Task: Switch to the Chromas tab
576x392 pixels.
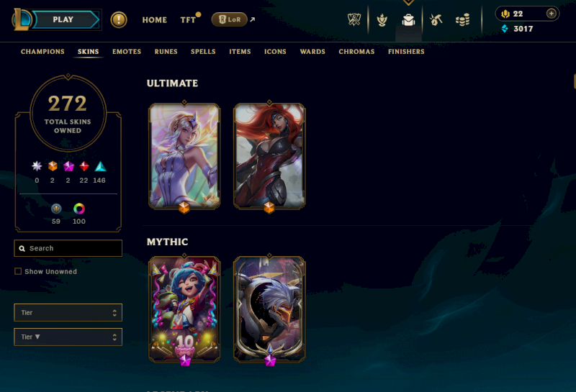Action: click(356, 52)
